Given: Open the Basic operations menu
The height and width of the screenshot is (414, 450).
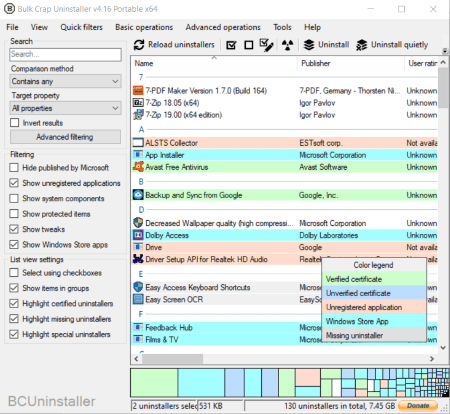Looking at the screenshot, I should (144, 27).
